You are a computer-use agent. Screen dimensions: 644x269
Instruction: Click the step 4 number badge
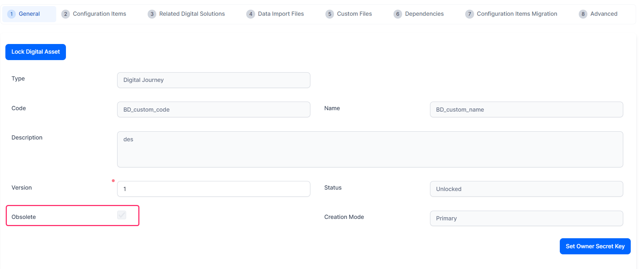pyautogui.click(x=251, y=14)
